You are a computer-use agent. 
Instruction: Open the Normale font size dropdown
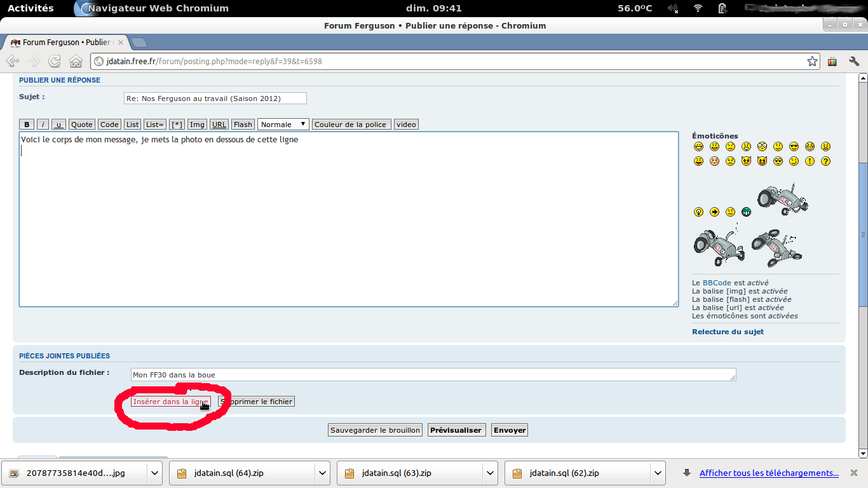[283, 125]
